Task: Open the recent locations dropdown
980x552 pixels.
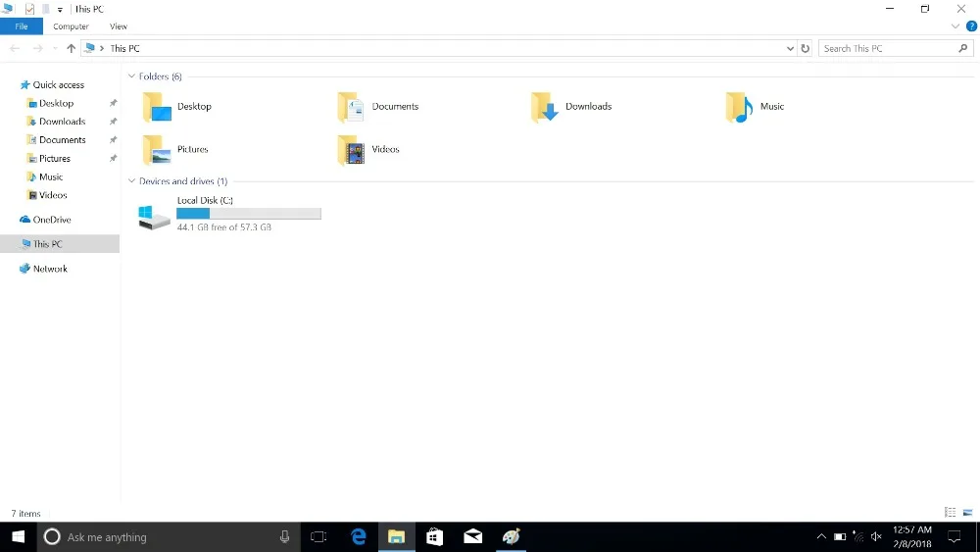Action: tap(55, 48)
